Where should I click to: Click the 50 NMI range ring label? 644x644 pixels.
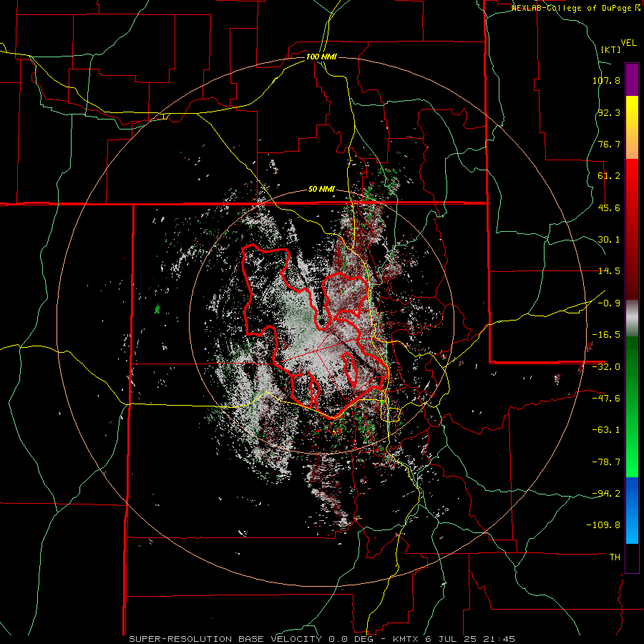[321, 190]
